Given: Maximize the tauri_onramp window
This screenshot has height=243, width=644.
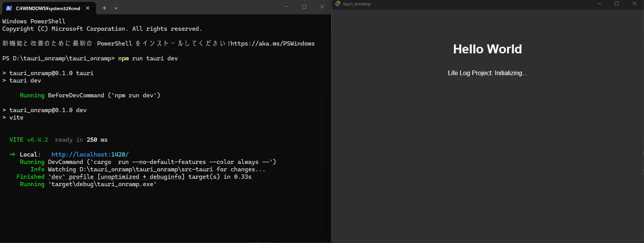Looking at the screenshot, I should point(617,4).
